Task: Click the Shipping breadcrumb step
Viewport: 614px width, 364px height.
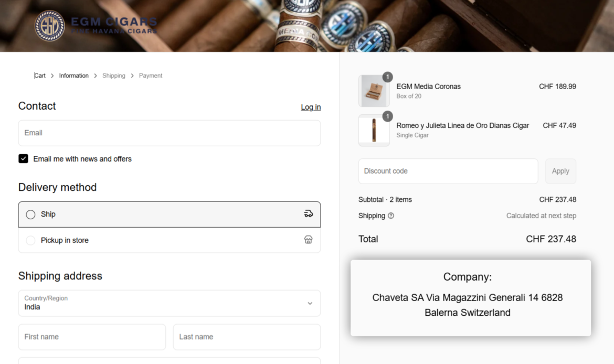Action: coord(114,76)
